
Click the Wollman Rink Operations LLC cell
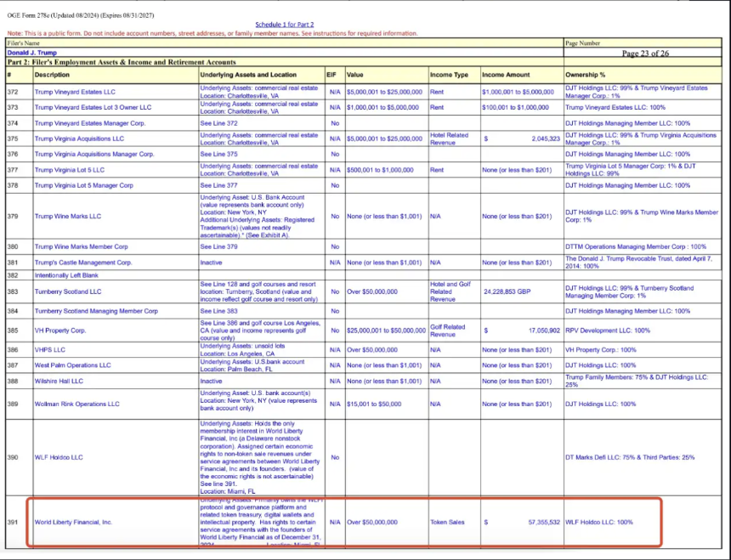tap(76, 404)
